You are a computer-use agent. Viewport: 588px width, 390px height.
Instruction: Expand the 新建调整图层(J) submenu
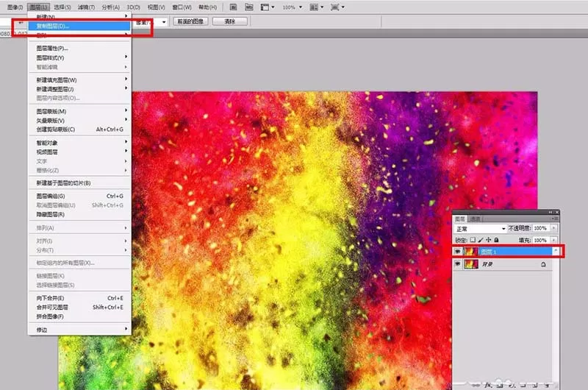[x=79, y=89]
